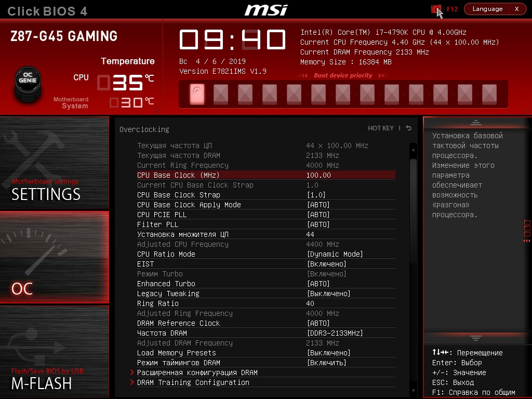
Task: Open the Language selector button
Action: point(487,9)
